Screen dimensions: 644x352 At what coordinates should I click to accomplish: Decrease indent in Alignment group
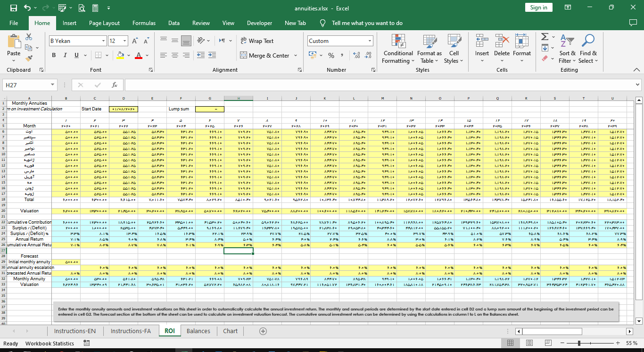(x=200, y=55)
